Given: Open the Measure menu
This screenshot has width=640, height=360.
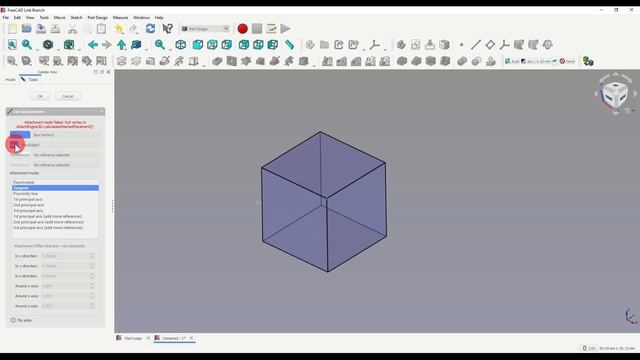Looking at the screenshot, I should [x=120, y=18].
